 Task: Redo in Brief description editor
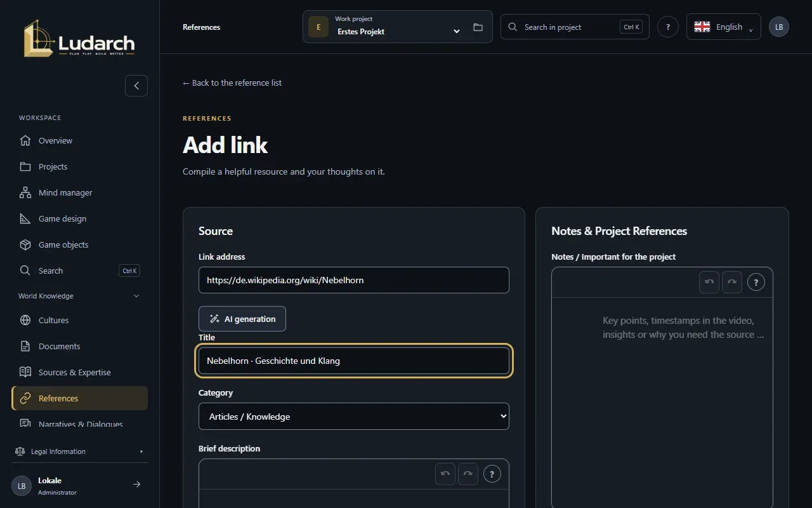click(468, 474)
